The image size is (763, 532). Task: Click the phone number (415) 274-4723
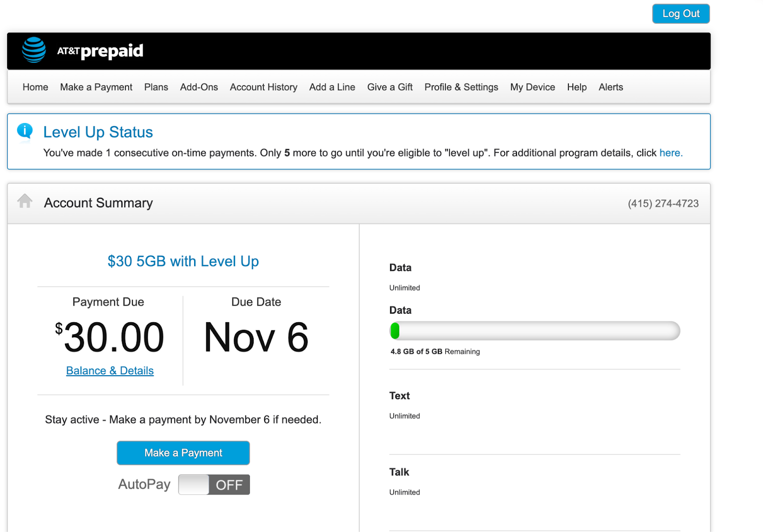click(x=663, y=204)
